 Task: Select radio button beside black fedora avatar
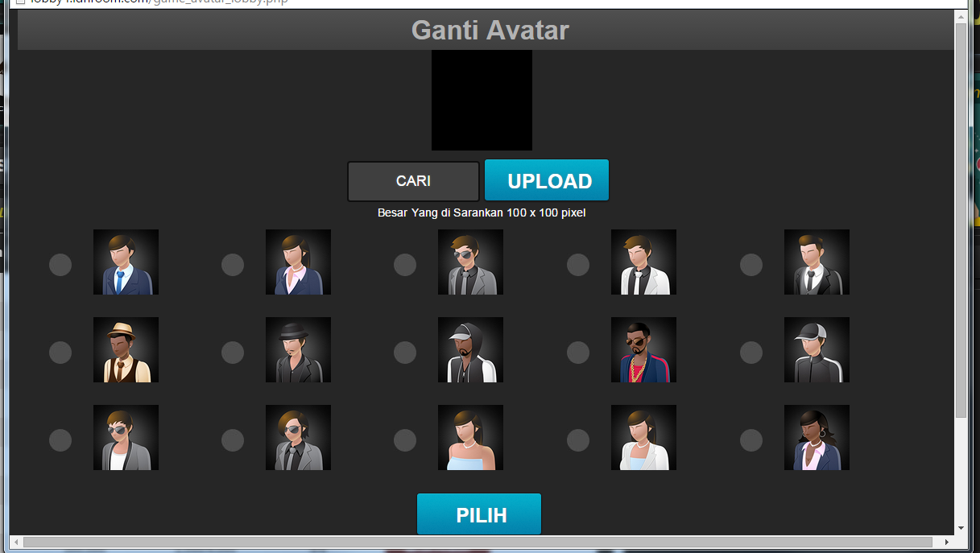(x=233, y=353)
